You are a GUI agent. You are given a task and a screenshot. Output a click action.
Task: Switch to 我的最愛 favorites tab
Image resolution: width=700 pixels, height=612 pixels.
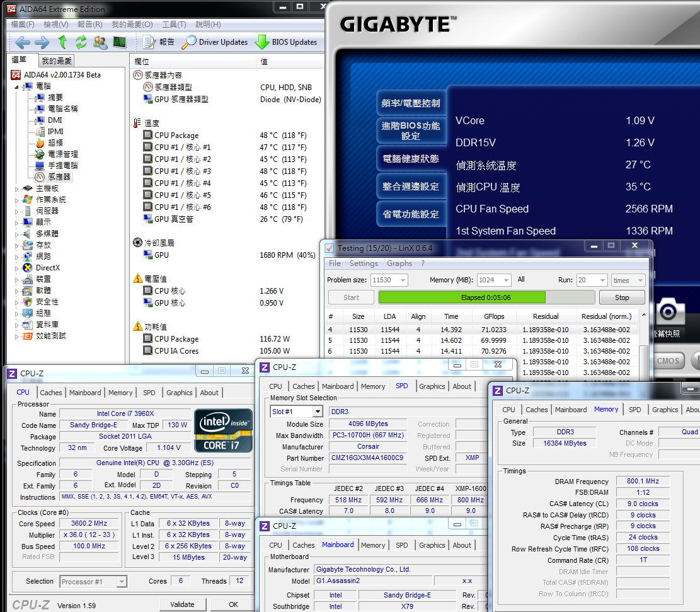[57, 61]
